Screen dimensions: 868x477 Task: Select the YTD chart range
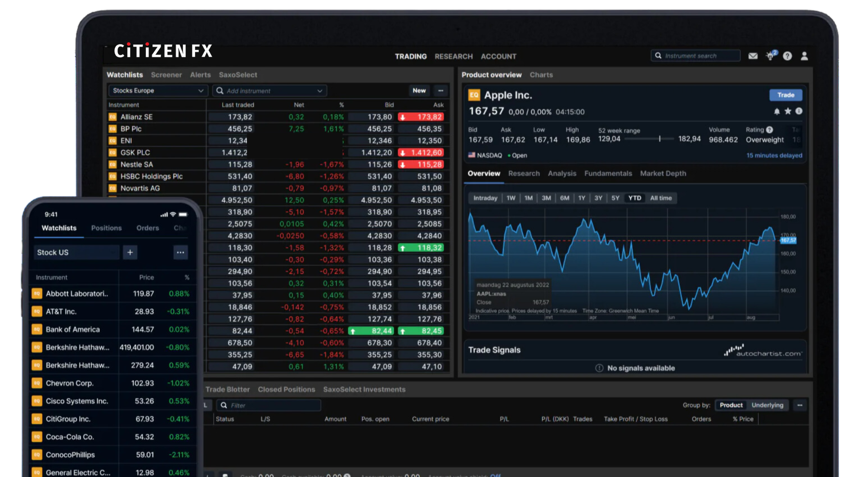click(635, 198)
